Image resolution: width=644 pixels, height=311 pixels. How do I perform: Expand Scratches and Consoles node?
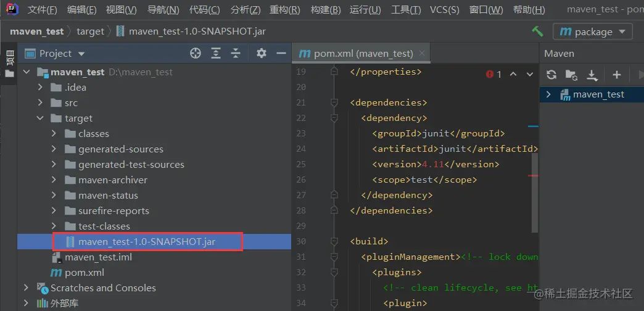(27, 288)
